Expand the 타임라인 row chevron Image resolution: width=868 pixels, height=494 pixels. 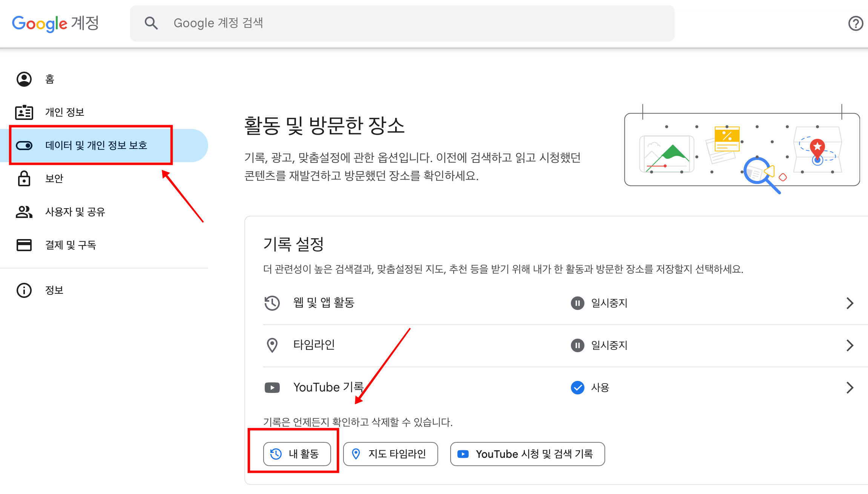coord(850,345)
